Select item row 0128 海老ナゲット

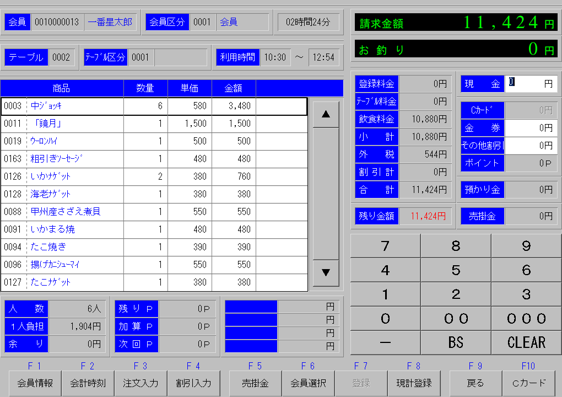154,194
